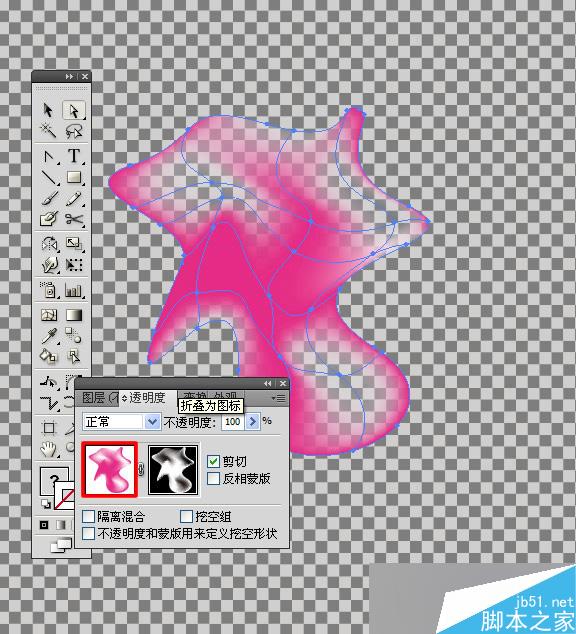576x634 pixels.
Task: Select the Convert Anchor Point tool
Action: pyautogui.click(x=49, y=156)
